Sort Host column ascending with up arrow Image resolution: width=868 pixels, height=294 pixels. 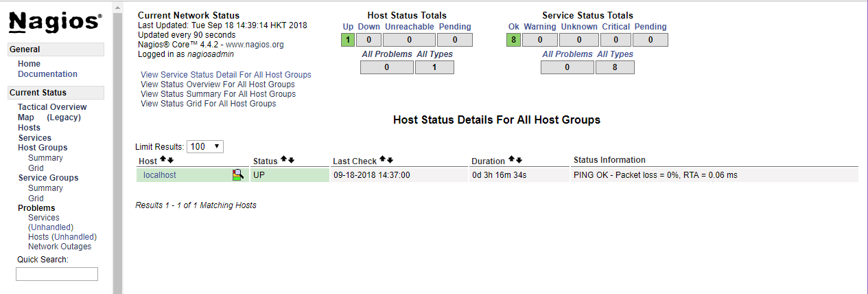pyautogui.click(x=163, y=160)
